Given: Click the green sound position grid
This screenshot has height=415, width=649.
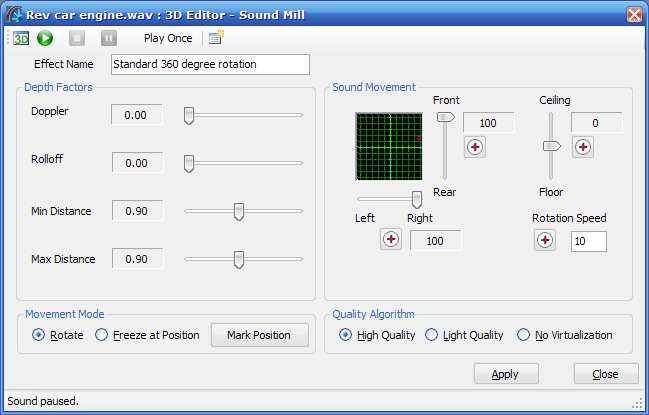Looking at the screenshot, I should [389, 146].
